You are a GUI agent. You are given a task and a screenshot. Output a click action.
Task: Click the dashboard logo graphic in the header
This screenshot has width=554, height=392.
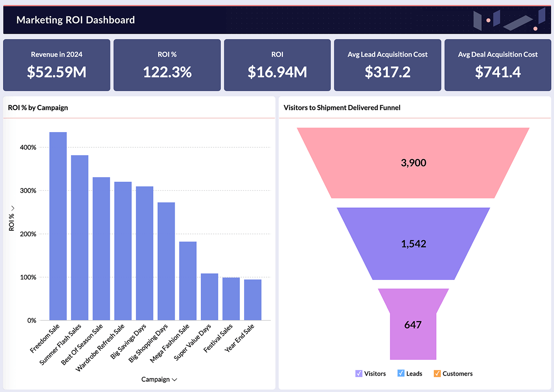tap(510, 20)
